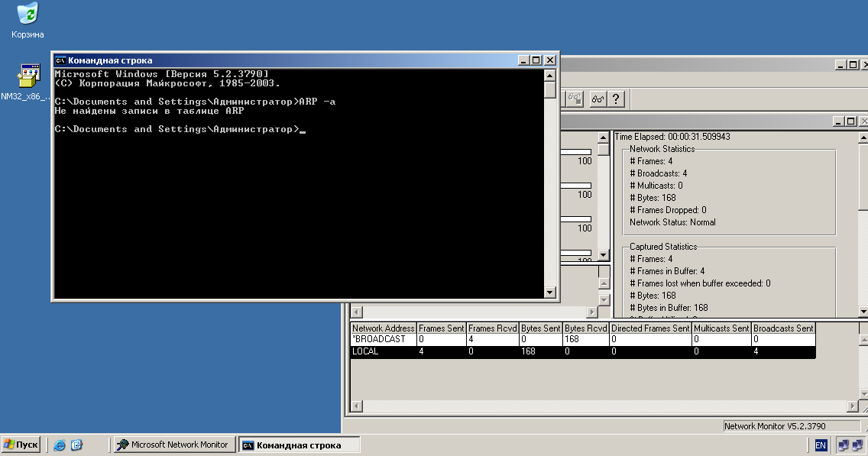The image size is (868, 456).
Task: Open the Командная строка title bar system icon
Action: [60, 60]
